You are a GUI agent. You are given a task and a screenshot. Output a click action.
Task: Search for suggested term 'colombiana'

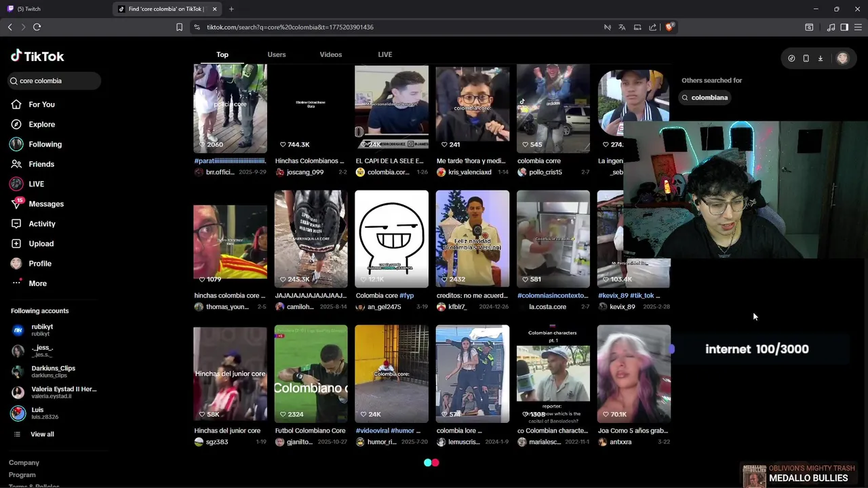704,98
